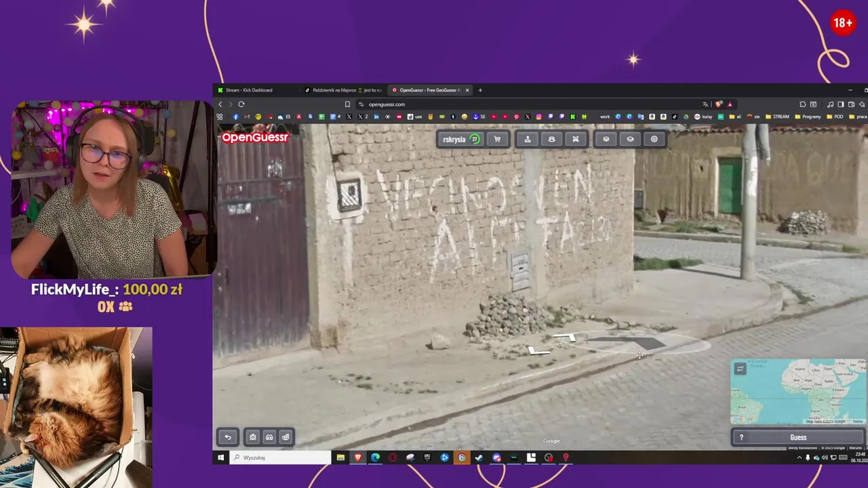Image resolution: width=868 pixels, height=488 pixels.
Task: Click the Guess button
Action: pyautogui.click(x=798, y=437)
